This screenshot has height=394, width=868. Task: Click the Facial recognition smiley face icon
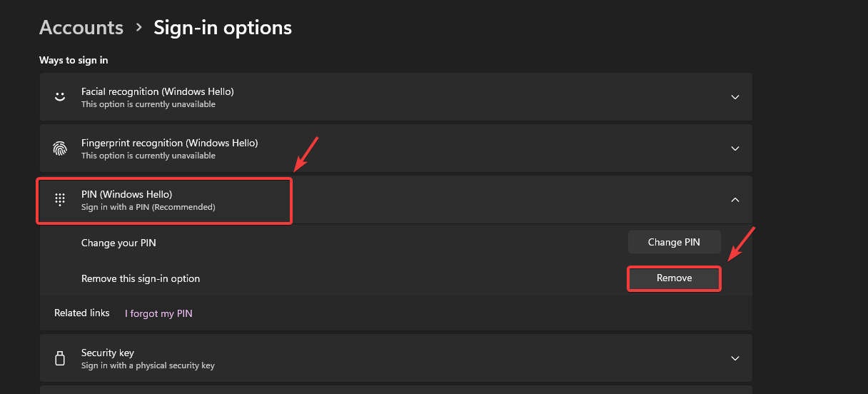(x=60, y=96)
